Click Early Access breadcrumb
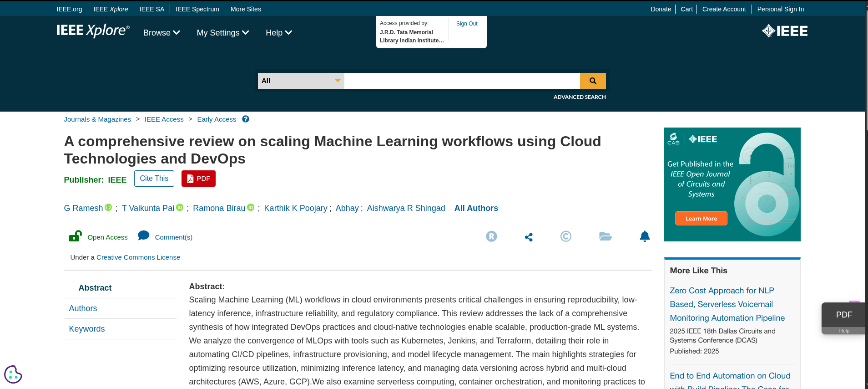Image resolution: width=868 pixels, height=389 pixels. [217, 119]
